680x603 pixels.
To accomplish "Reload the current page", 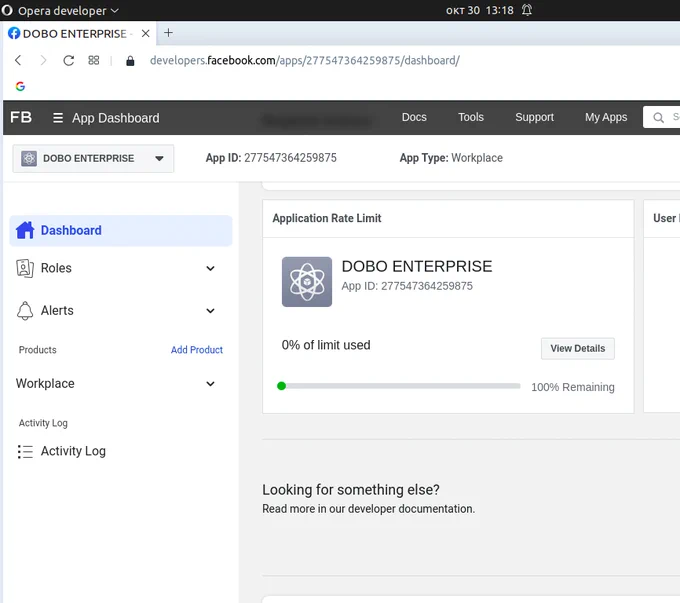I will click(x=69, y=60).
